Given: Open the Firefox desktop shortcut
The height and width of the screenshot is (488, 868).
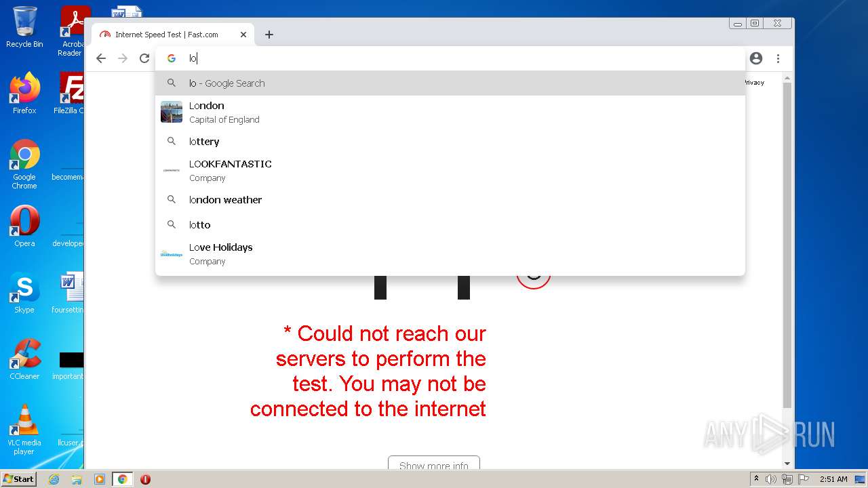Looking at the screenshot, I should tap(24, 93).
